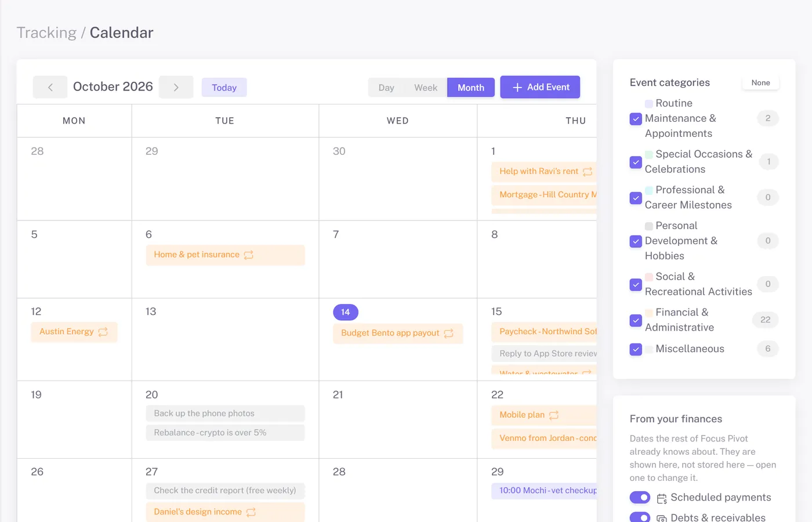Switch to Day view
This screenshot has width=812, height=522.
coord(386,88)
